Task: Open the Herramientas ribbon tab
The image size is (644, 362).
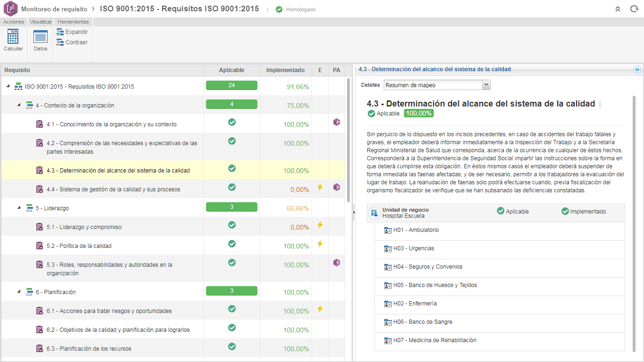Action: [x=73, y=22]
